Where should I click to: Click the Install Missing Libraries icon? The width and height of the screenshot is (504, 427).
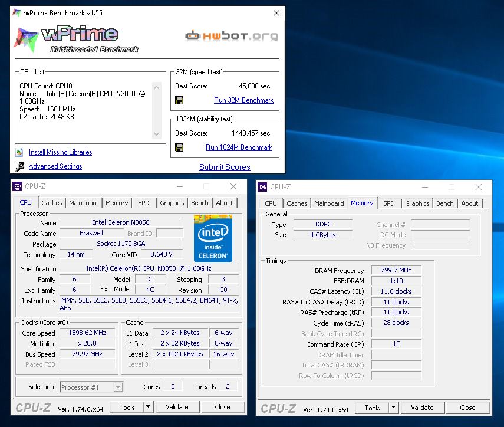(19, 152)
